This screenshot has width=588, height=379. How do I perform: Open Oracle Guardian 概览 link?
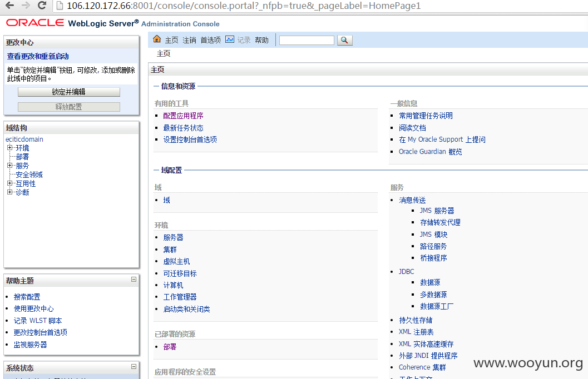(x=430, y=151)
